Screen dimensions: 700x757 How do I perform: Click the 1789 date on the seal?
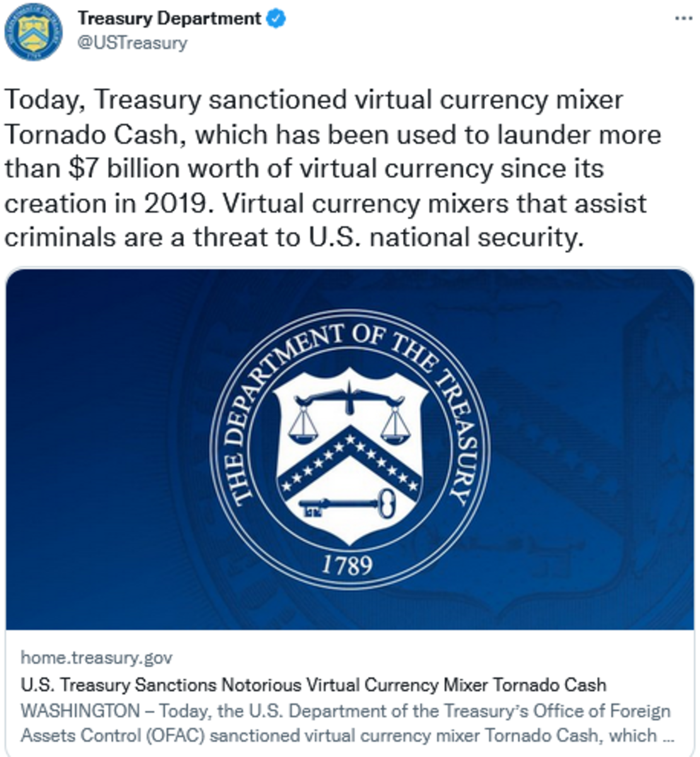(x=347, y=564)
